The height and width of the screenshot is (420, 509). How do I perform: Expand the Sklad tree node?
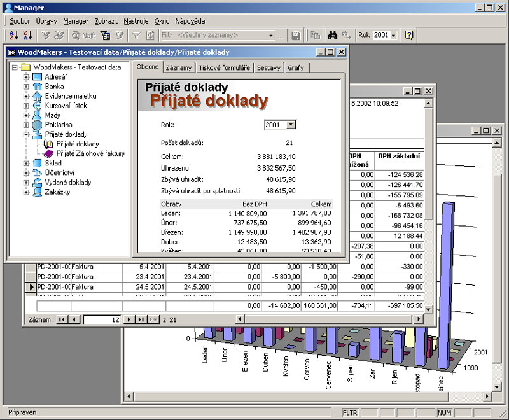coord(26,164)
